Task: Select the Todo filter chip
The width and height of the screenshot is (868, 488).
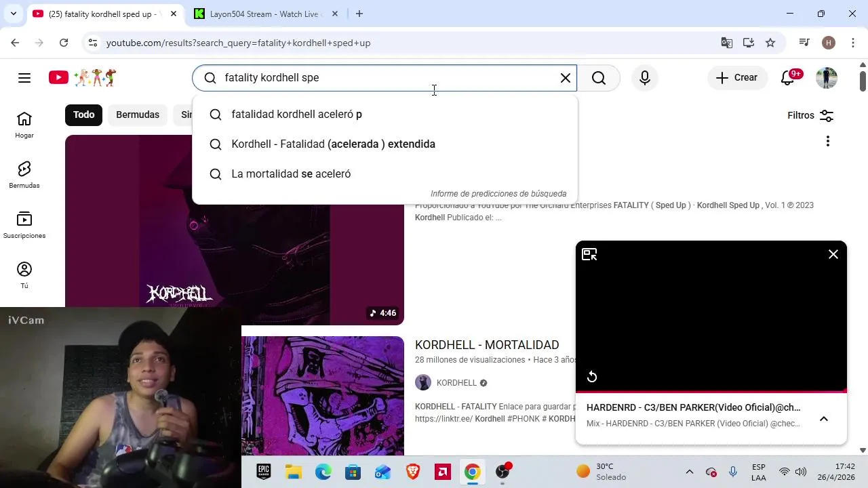Action: coord(84,115)
